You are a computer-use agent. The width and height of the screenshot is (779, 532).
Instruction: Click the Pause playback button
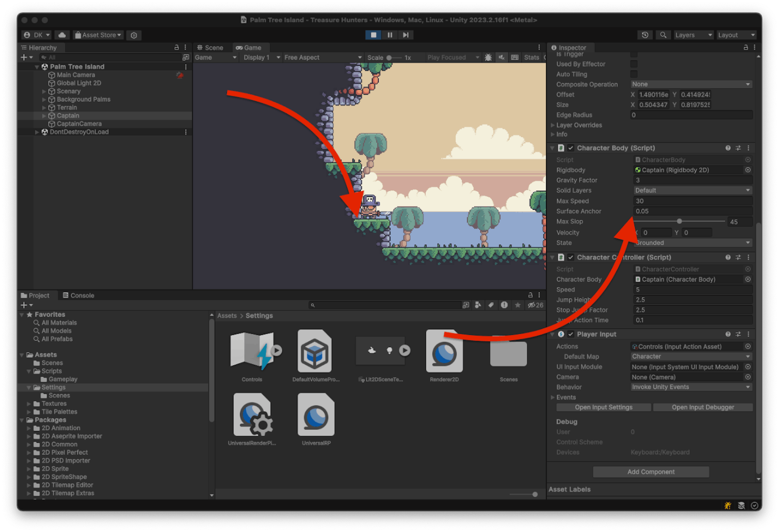[x=389, y=35]
